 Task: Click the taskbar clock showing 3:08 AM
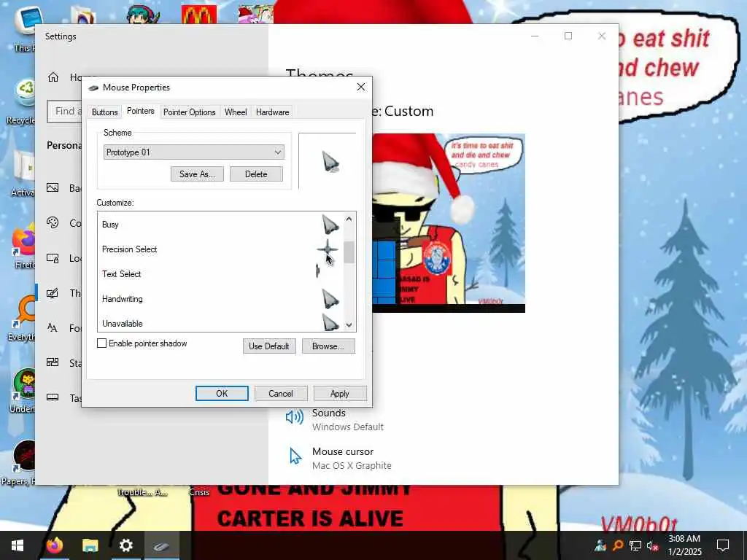coord(684,545)
